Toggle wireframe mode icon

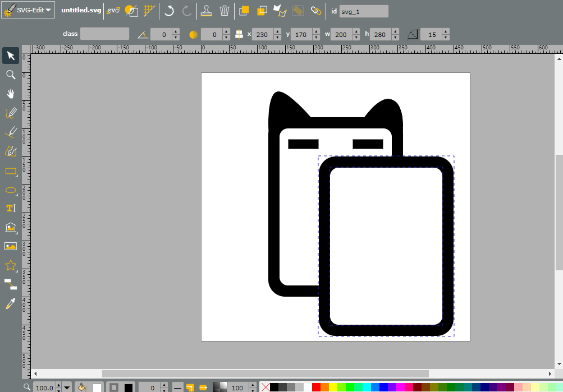click(131, 11)
